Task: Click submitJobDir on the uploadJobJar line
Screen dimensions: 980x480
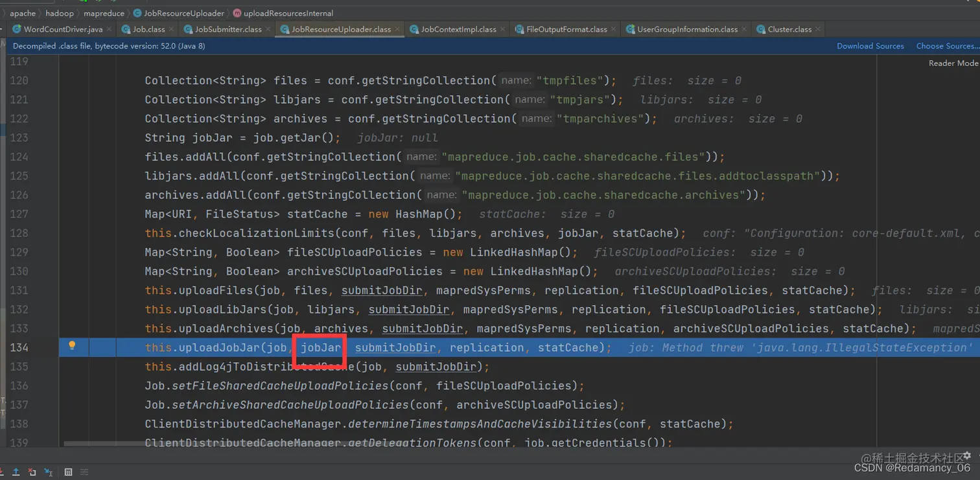Action: pos(395,347)
